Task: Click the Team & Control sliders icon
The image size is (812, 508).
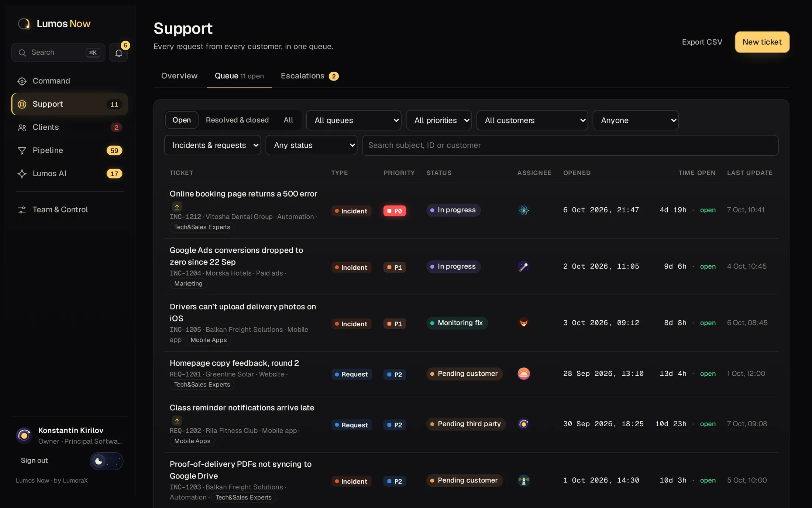Action: pos(22,210)
